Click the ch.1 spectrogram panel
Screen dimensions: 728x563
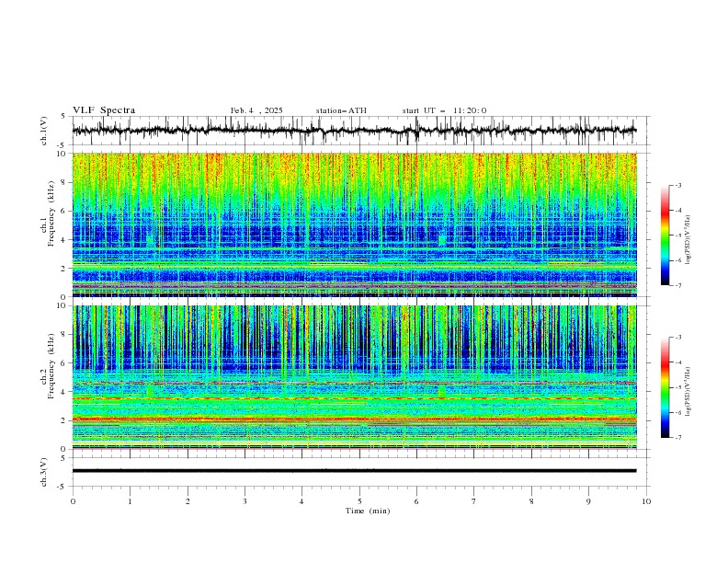point(354,224)
